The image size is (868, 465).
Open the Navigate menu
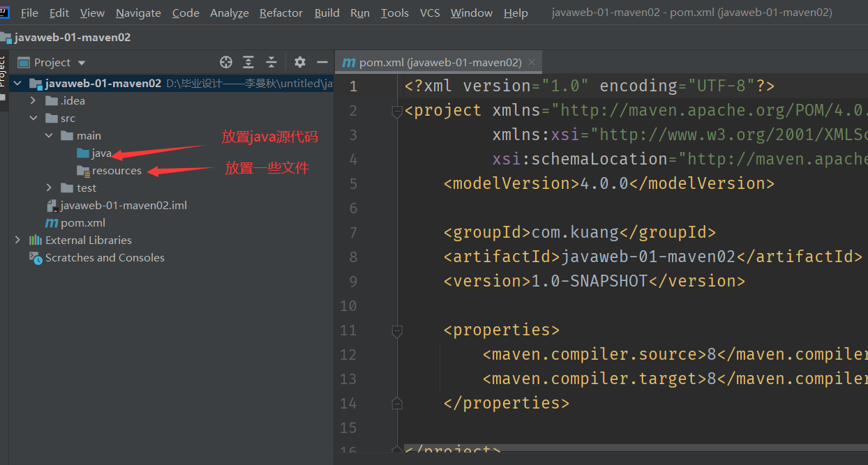[138, 13]
